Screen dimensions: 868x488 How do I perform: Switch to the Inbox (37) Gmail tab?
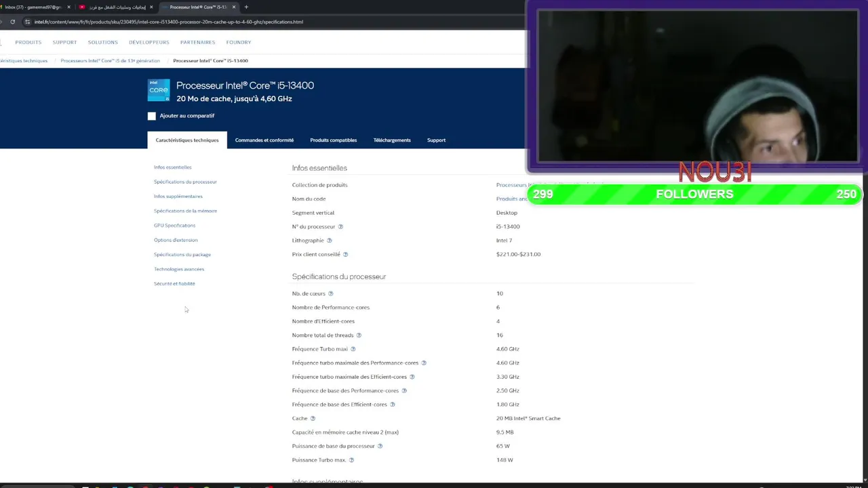point(33,7)
